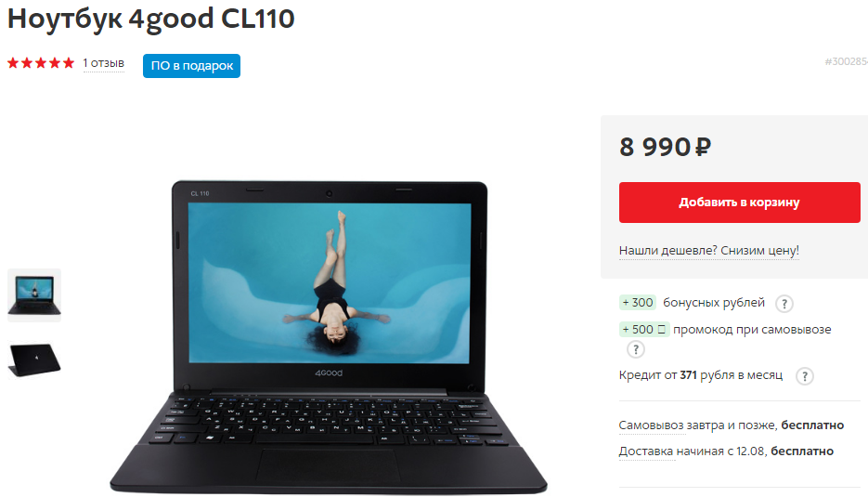The image size is (868, 497).
Task: Click the бонусных рублей label
Action: (x=714, y=303)
